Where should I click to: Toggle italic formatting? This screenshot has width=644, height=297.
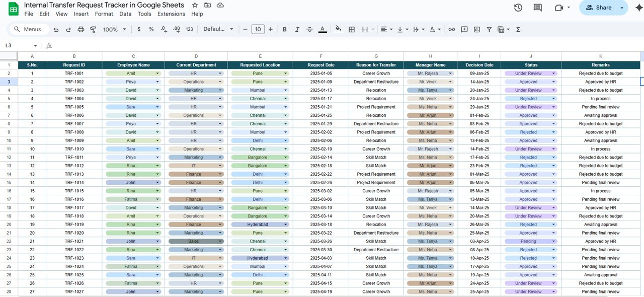pyautogui.click(x=297, y=30)
